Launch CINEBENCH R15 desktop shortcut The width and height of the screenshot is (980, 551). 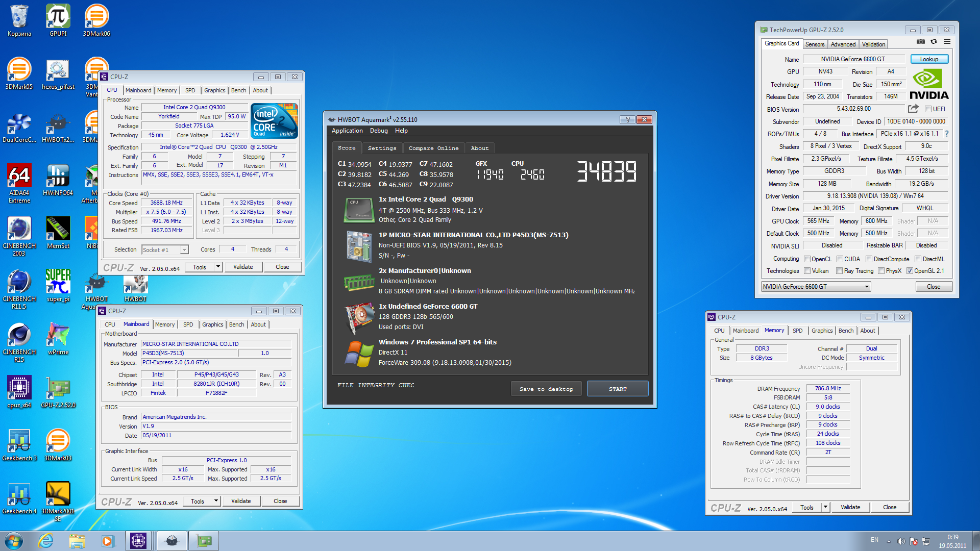[x=19, y=342]
